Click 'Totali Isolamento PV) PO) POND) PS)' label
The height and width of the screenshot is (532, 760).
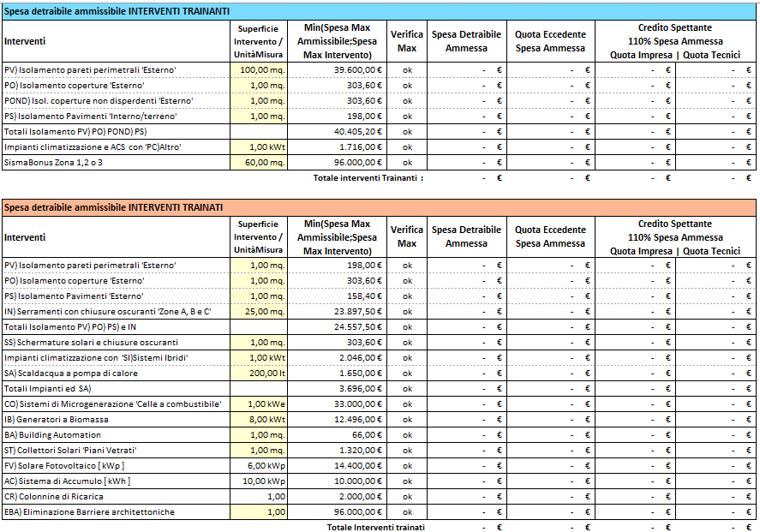(x=75, y=131)
